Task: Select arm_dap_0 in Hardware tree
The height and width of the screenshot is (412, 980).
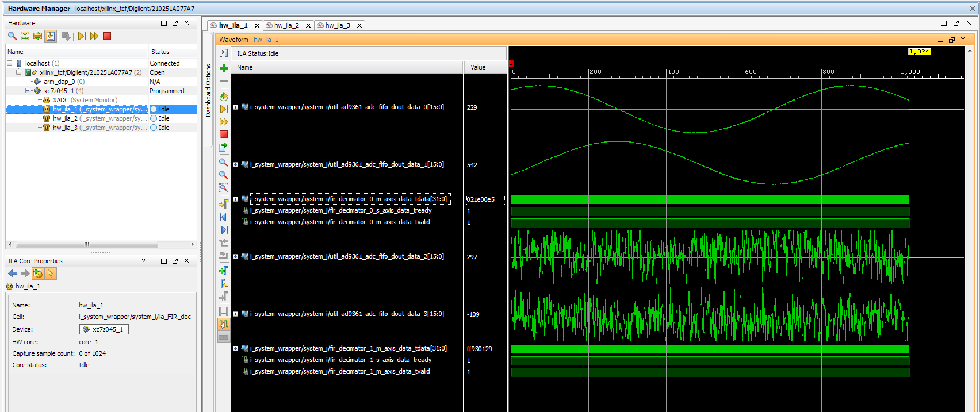Action: click(64, 82)
